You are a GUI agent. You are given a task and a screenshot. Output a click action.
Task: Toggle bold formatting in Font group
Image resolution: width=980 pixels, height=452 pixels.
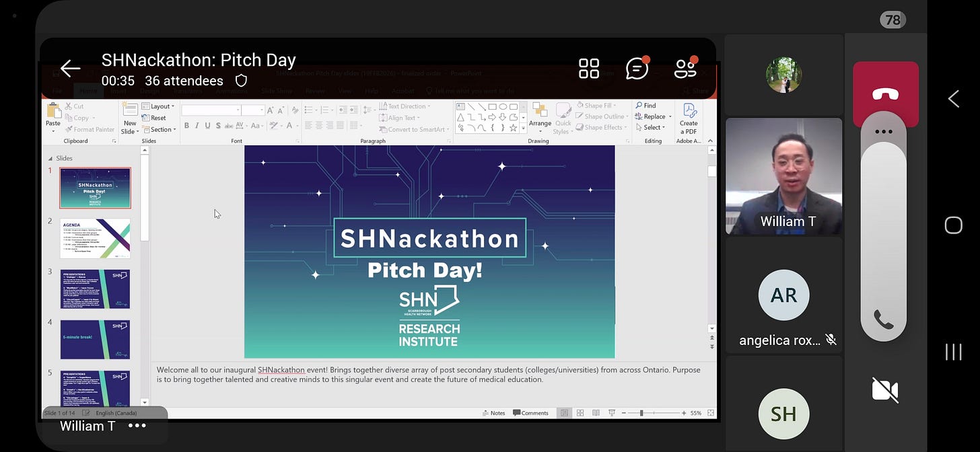point(187,126)
